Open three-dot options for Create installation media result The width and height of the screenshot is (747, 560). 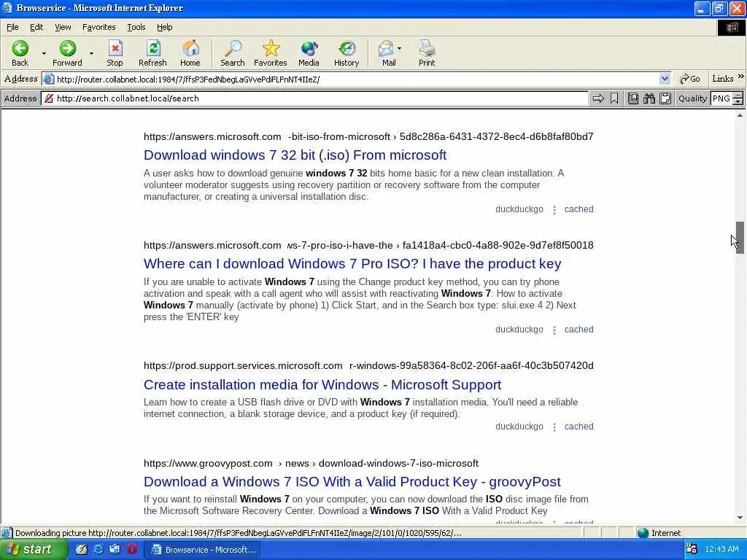coord(554,427)
